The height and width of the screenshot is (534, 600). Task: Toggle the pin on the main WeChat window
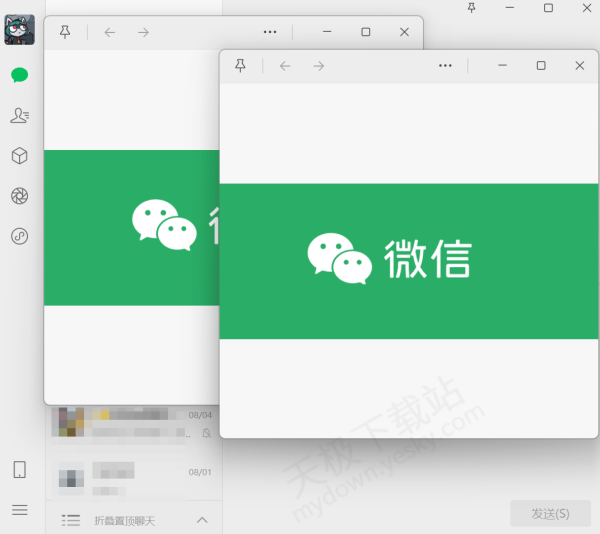coord(472,8)
